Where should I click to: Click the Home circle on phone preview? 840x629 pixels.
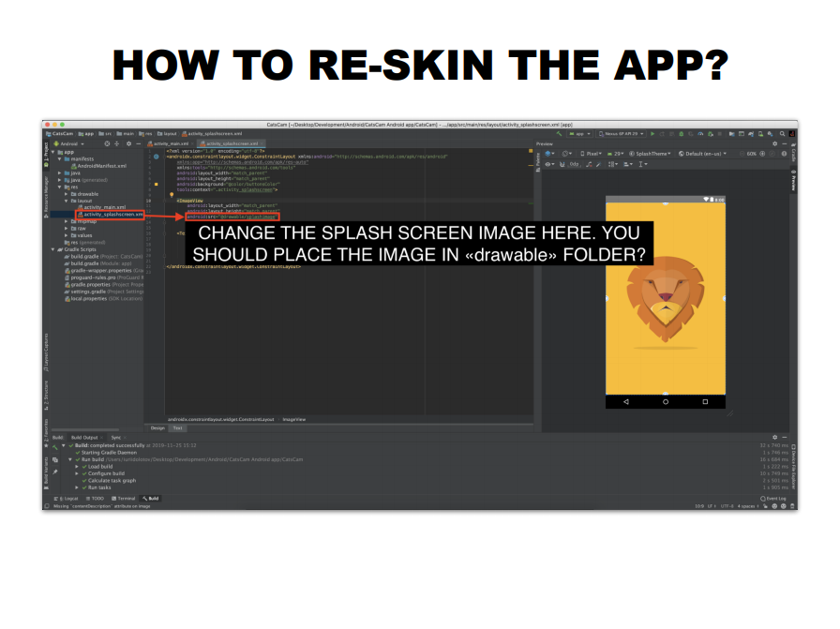click(666, 402)
